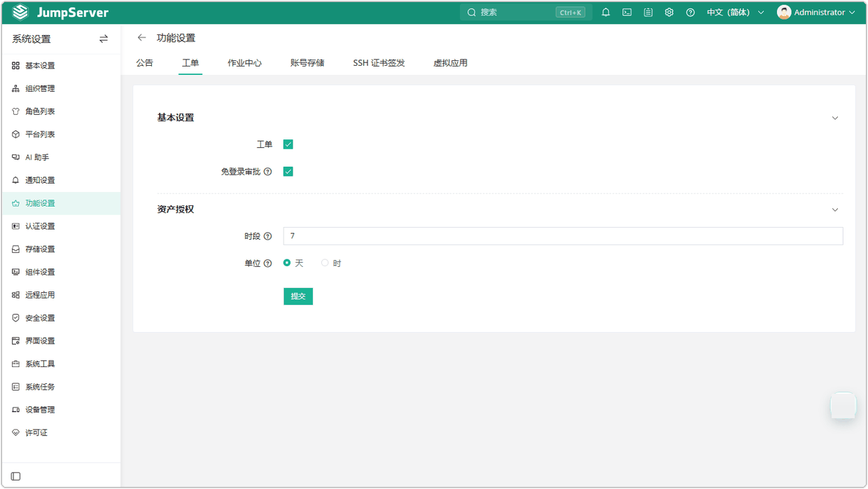Viewport: 868px width, 489px height.
Task: Click the 通知设置 bell icon in sidebar
Action: 16,181
